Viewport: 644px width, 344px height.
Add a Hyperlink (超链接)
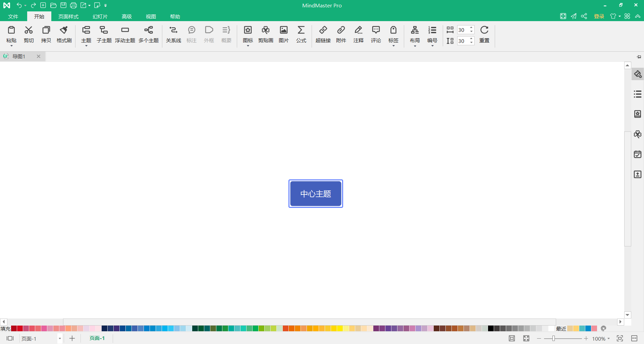pos(323,34)
